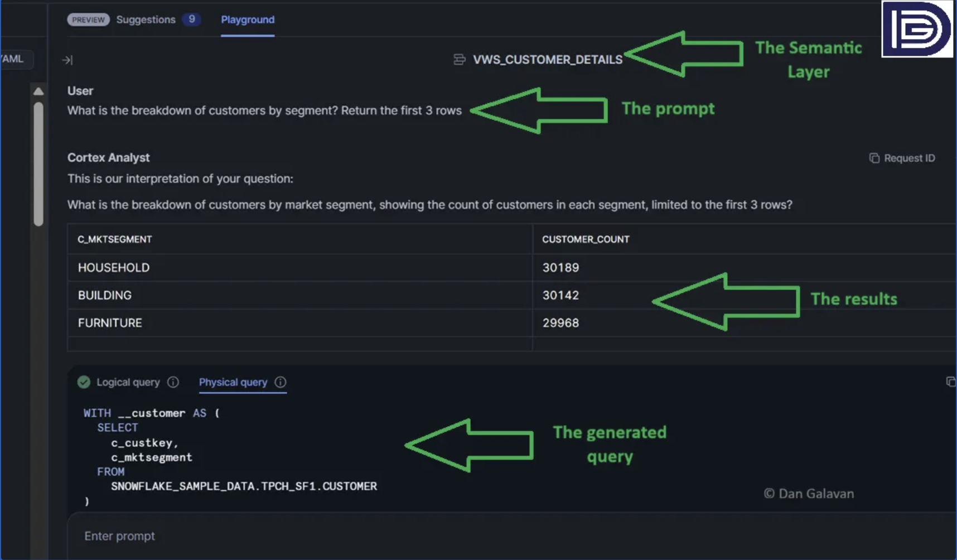Open the Suggestions tab
The image size is (957, 560).
pyautogui.click(x=146, y=20)
